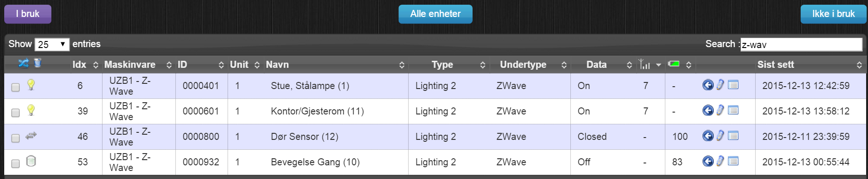Select the checkbox for Dør Sensor row

16,138
